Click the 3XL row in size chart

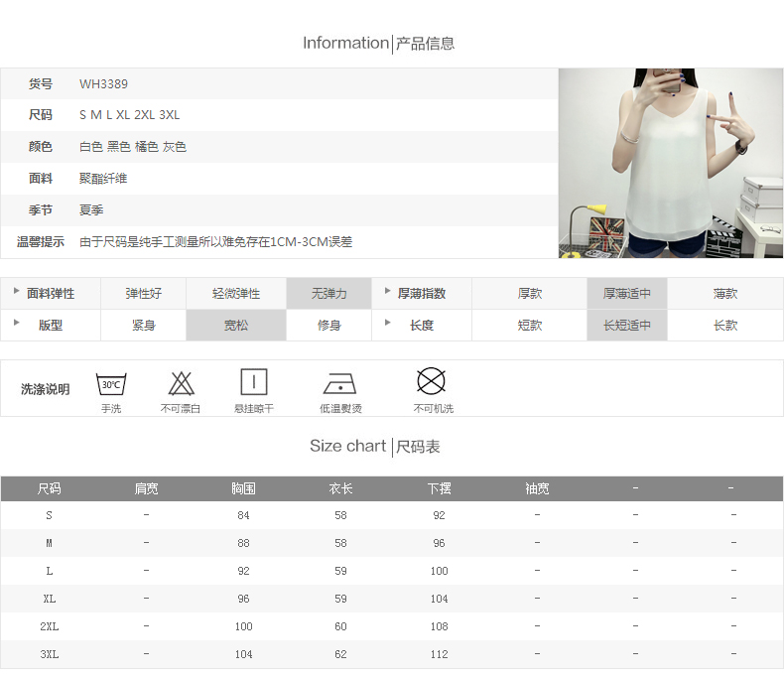pos(50,654)
